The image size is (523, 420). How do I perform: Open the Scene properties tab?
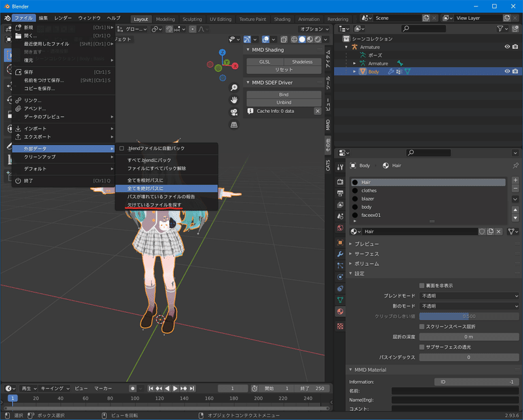(x=340, y=216)
